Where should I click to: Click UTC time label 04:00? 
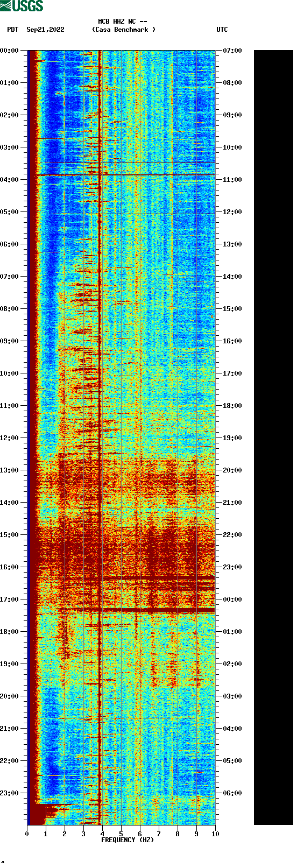pyautogui.click(x=232, y=729)
